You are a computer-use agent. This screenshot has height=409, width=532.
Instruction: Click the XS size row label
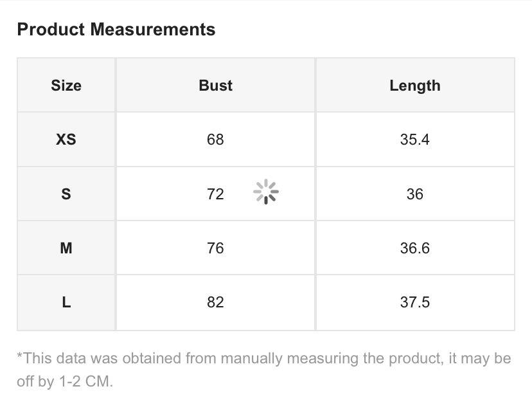point(66,140)
